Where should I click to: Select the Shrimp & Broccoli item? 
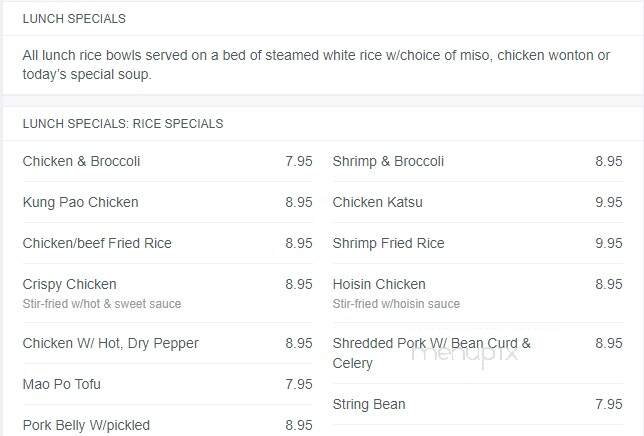coord(388,161)
